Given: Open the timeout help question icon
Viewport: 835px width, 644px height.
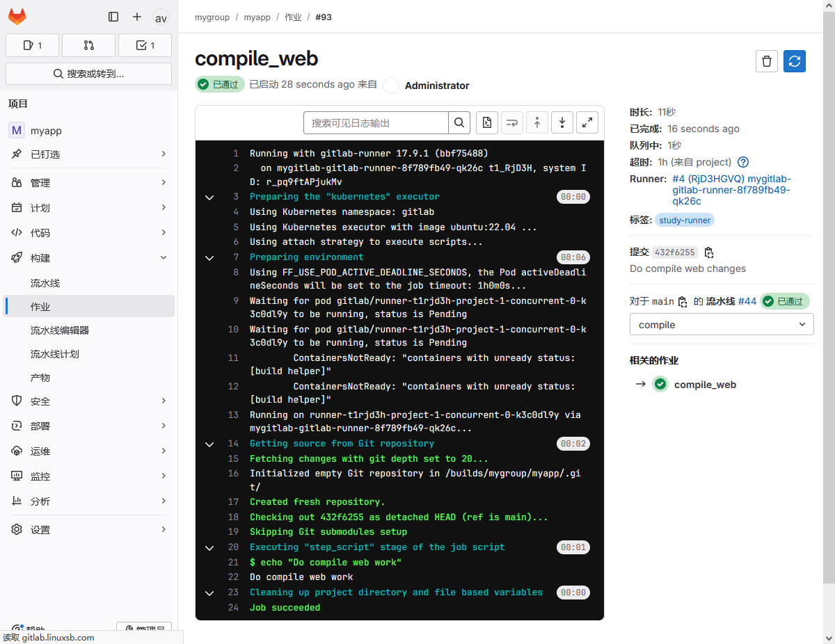Looking at the screenshot, I should [x=743, y=162].
